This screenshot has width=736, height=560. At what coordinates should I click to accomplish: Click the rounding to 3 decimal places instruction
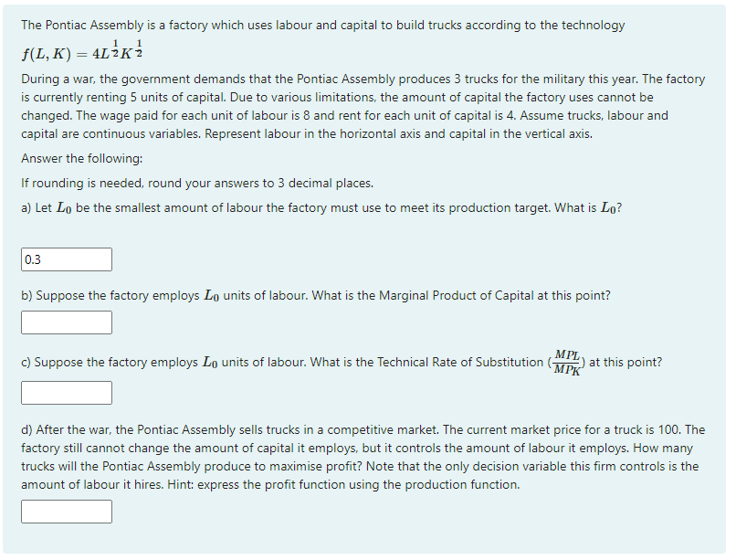pos(197,183)
